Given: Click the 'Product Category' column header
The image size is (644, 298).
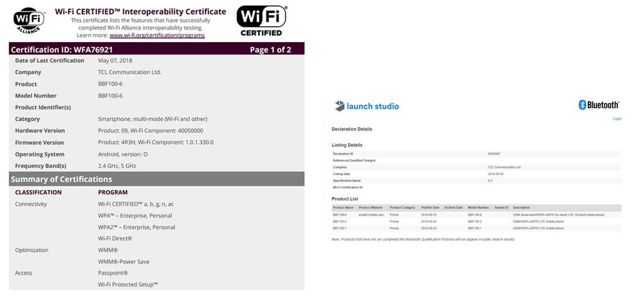Looking at the screenshot, I should pos(403,207).
